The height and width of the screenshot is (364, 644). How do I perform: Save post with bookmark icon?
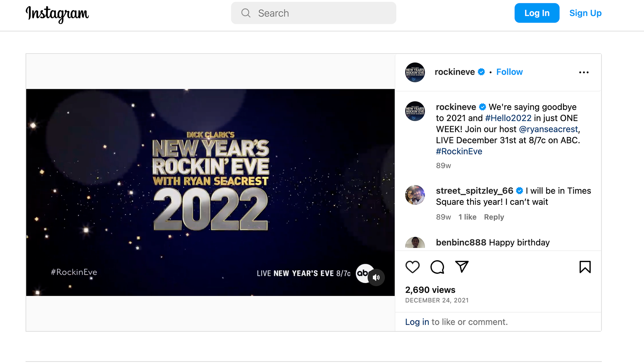click(x=585, y=267)
